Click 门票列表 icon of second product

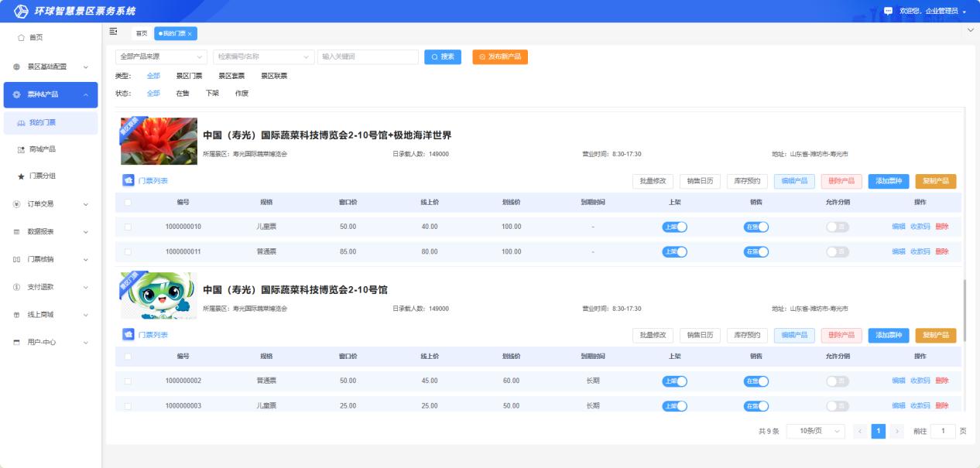128,335
